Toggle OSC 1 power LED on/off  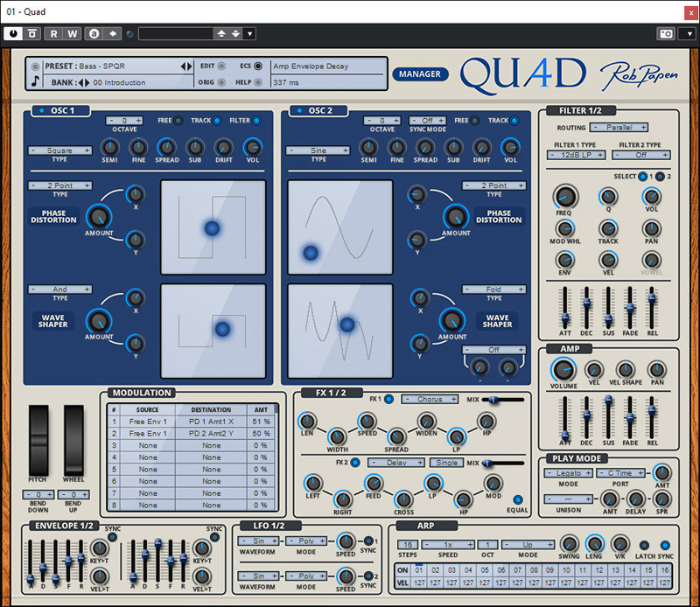pos(39,111)
